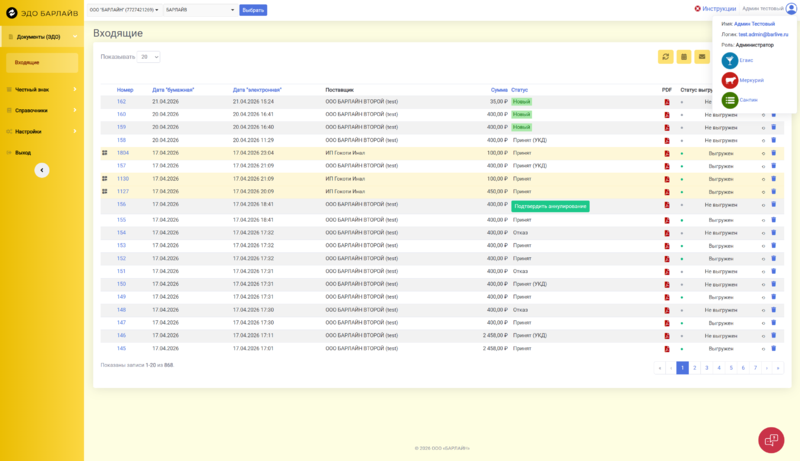Open document number 1804
This screenshot has width=800, height=461.
122,153
